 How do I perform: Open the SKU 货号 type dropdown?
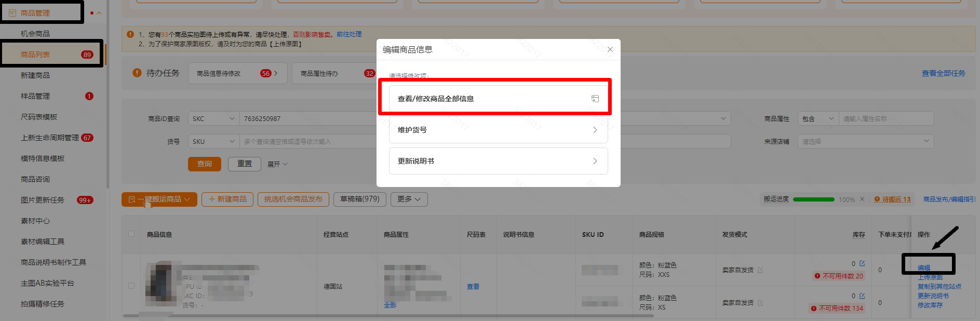click(x=213, y=142)
